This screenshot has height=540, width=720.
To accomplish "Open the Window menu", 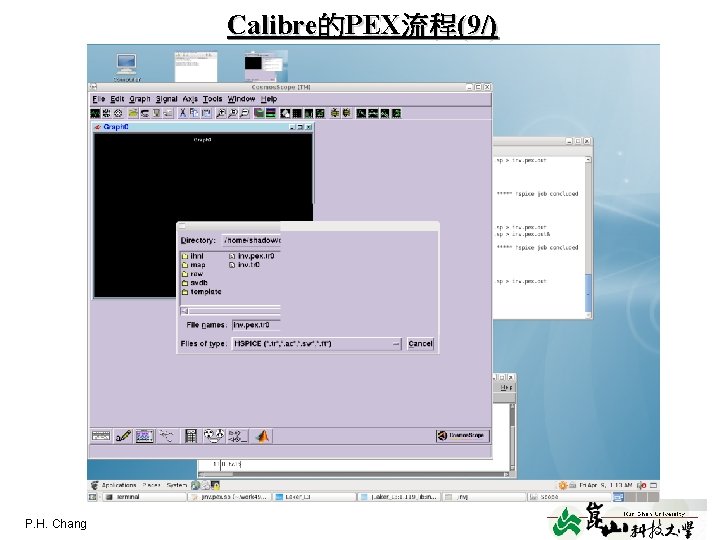I will tap(241, 99).
